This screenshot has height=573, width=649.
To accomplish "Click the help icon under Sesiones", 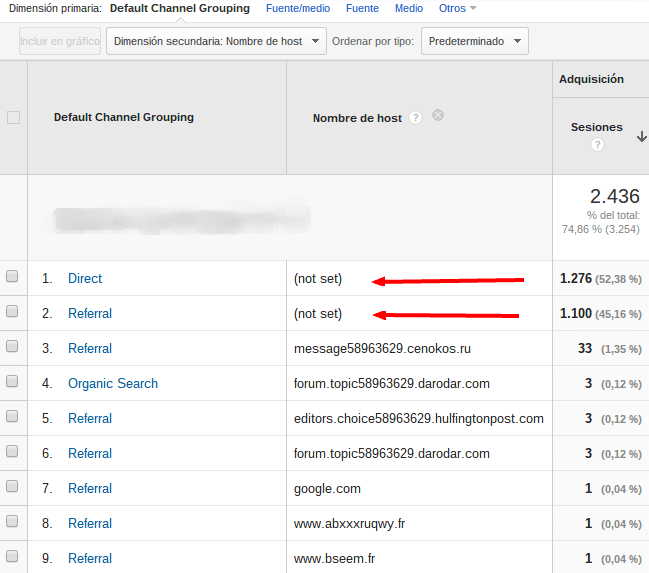I will click(597, 144).
